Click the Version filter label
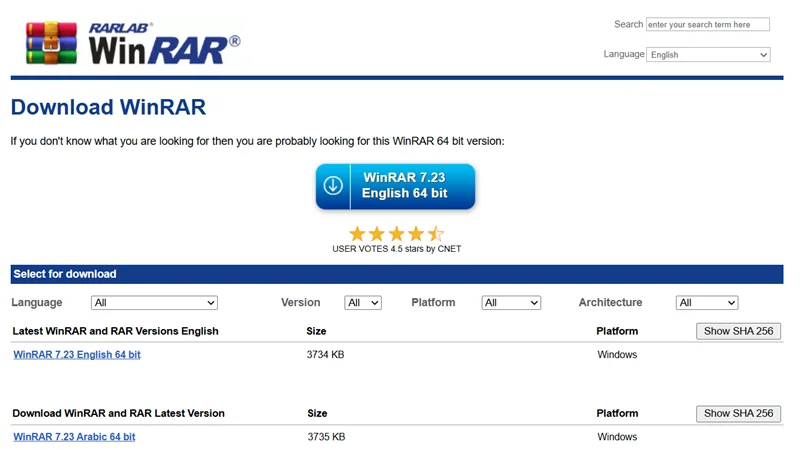Image resolution: width=800 pixels, height=450 pixels. (x=301, y=303)
